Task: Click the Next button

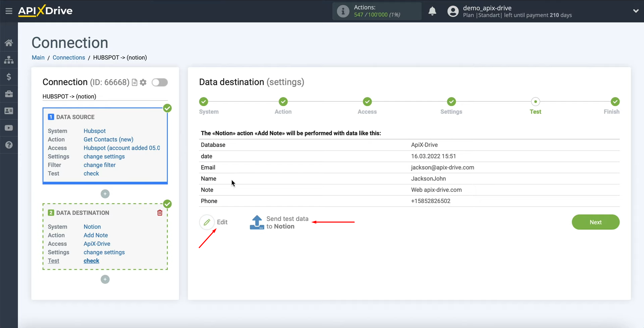Action: (x=595, y=222)
